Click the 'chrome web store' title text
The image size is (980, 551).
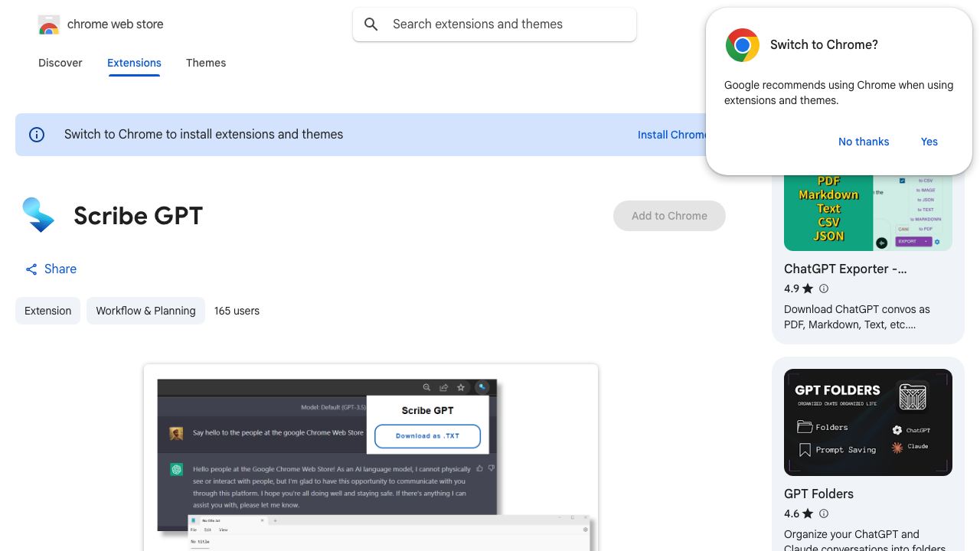[116, 24]
